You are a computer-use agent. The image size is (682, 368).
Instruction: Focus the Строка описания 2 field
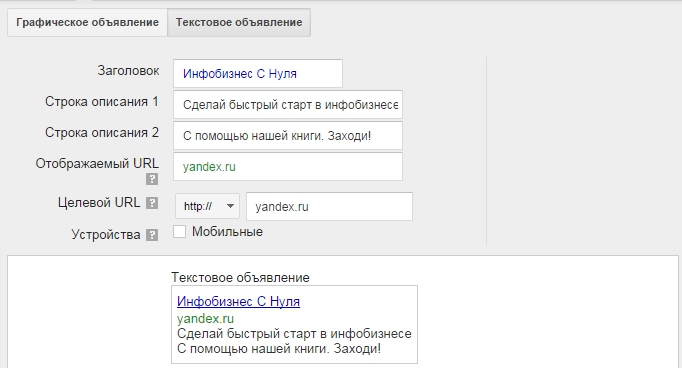click(x=288, y=136)
